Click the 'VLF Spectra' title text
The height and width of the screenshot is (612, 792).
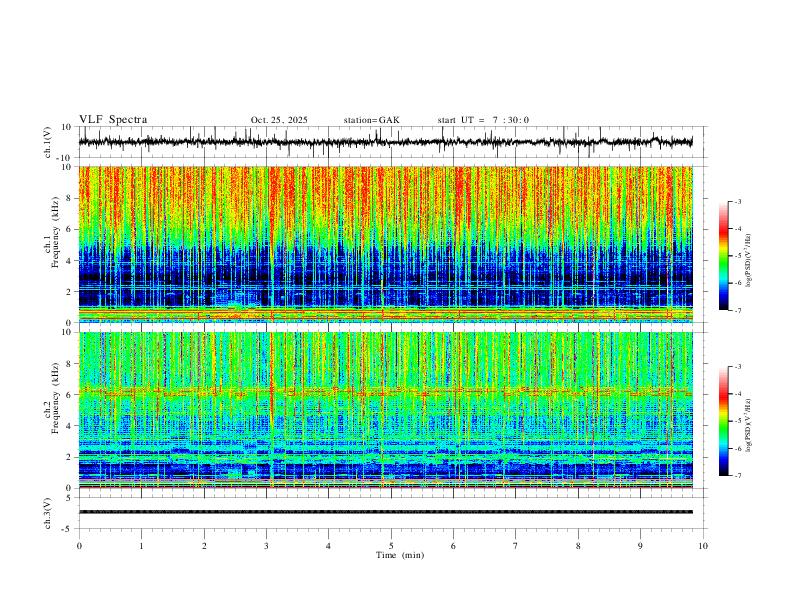(x=113, y=120)
